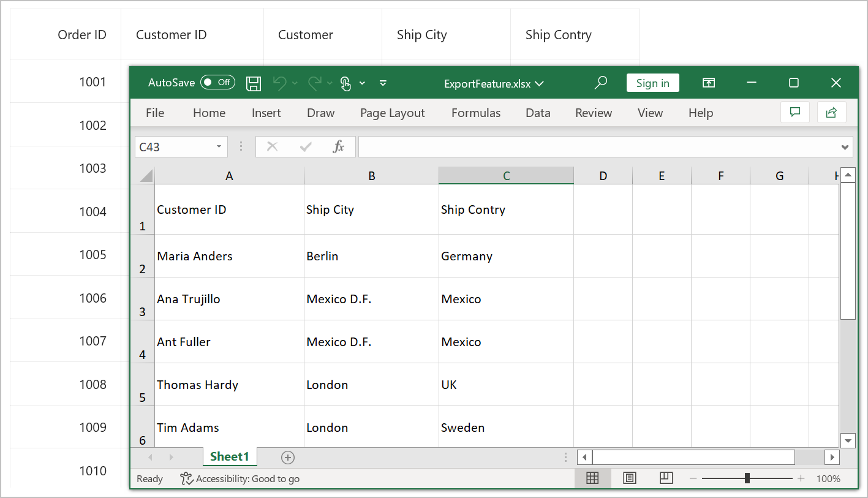This screenshot has width=868, height=498.
Task: Click order 1005 in background grid
Action: point(92,255)
